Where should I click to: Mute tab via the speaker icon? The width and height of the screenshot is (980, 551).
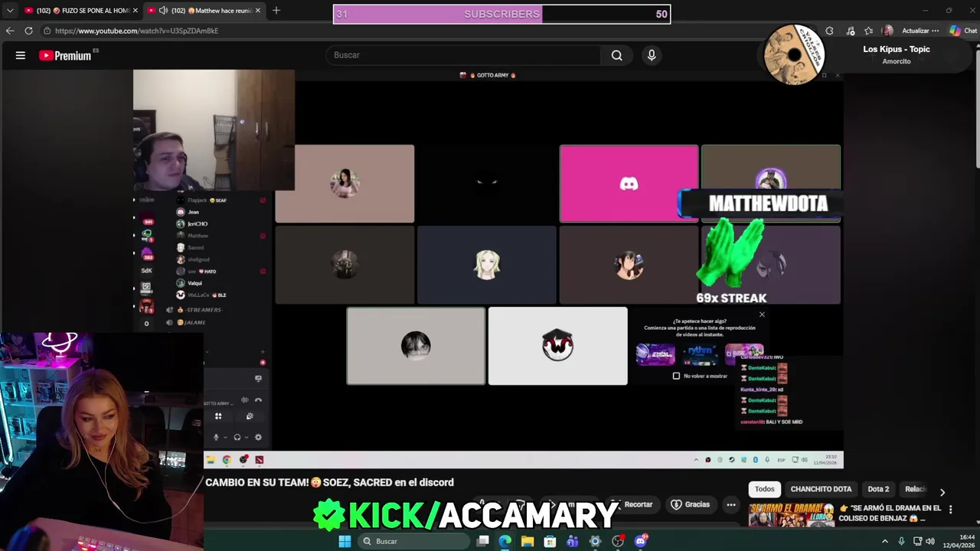[x=163, y=11]
